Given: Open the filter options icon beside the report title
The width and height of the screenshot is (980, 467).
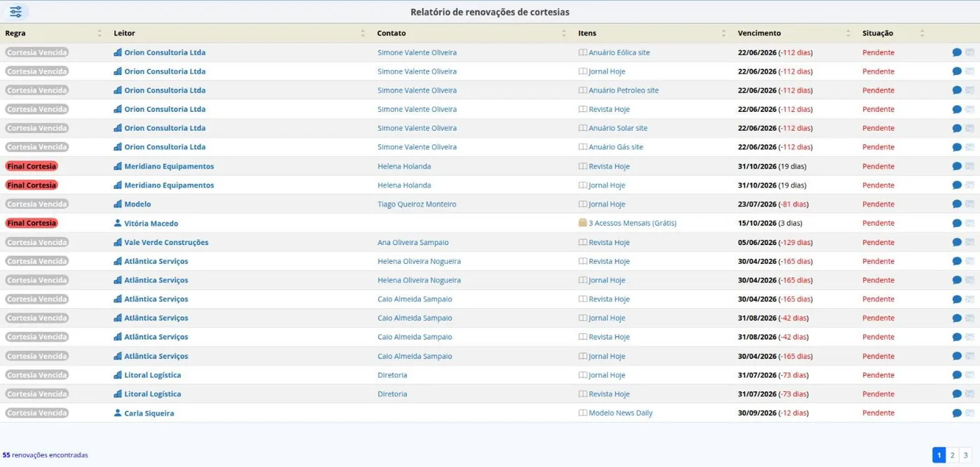Looking at the screenshot, I should pos(16,12).
